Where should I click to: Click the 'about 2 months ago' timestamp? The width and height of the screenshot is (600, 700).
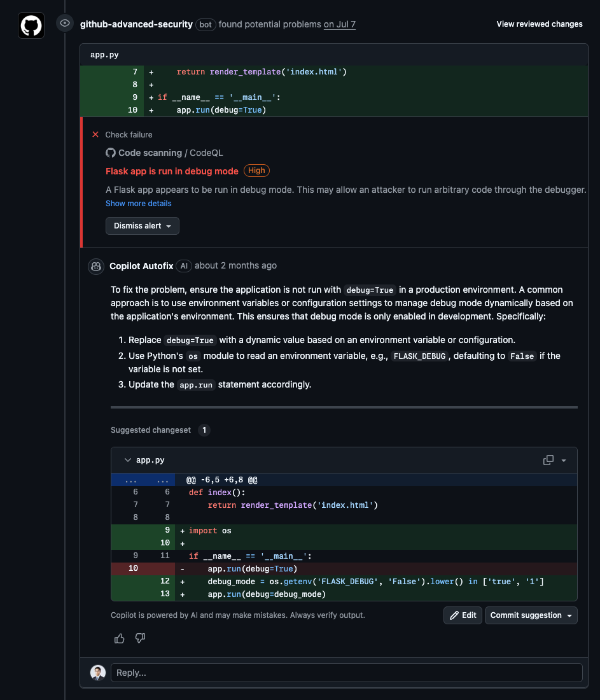235,265
